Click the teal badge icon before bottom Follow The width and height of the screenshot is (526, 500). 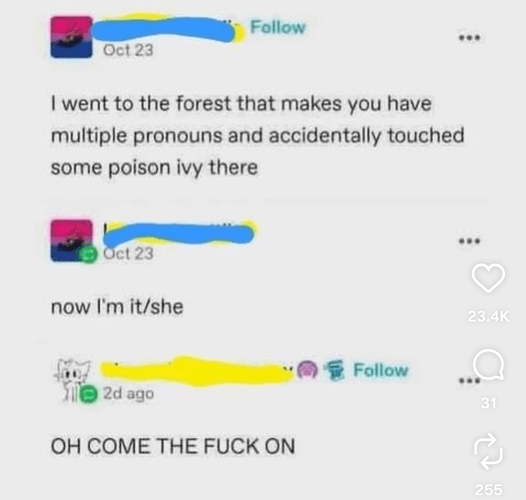(x=334, y=370)
